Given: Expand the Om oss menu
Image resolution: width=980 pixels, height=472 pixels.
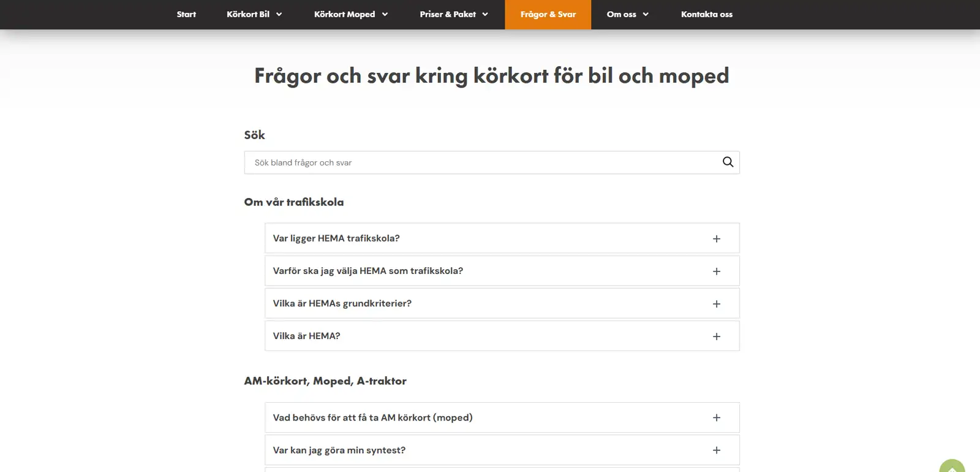Looking at the screenshot, I should tap(627, 14).
